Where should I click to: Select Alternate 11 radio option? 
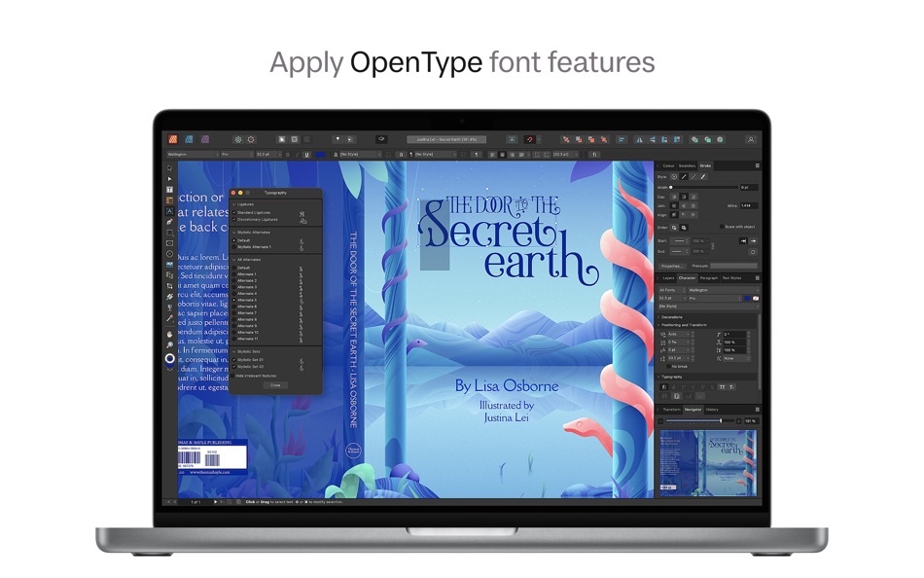tap(234, 340)
